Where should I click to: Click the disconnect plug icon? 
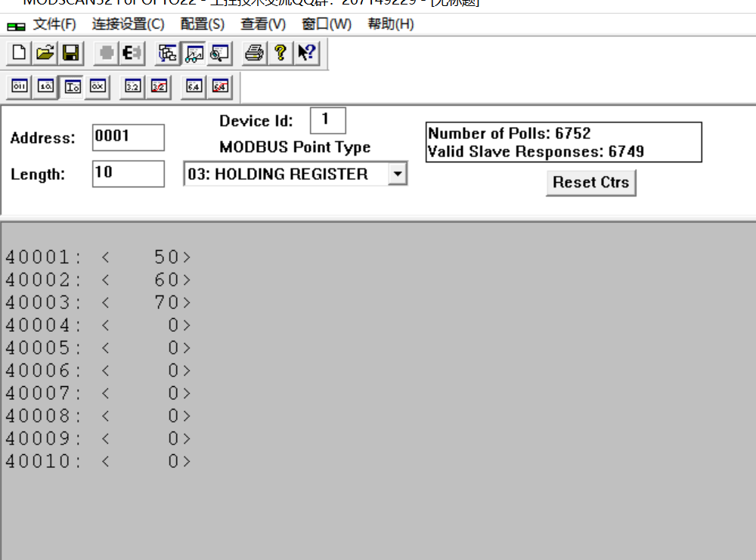132,54
